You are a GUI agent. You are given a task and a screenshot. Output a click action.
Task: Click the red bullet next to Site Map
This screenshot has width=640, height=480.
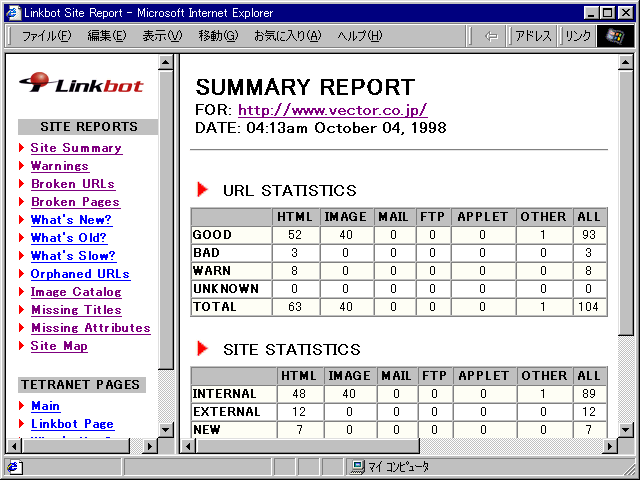(x=22, y=346)
